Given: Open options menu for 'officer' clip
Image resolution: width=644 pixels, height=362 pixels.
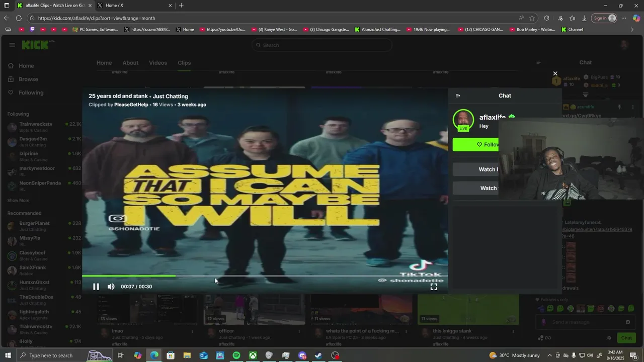Looking at the screenshot, I should [x=299, y=331].
